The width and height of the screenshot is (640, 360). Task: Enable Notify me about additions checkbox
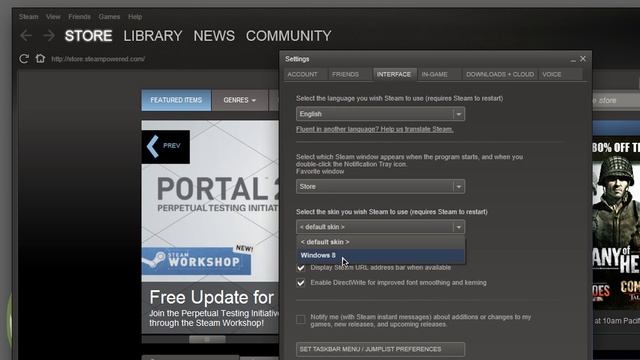(301, 319)
